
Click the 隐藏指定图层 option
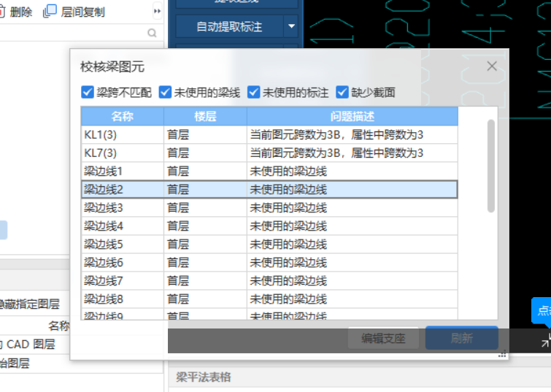(29, 304)
